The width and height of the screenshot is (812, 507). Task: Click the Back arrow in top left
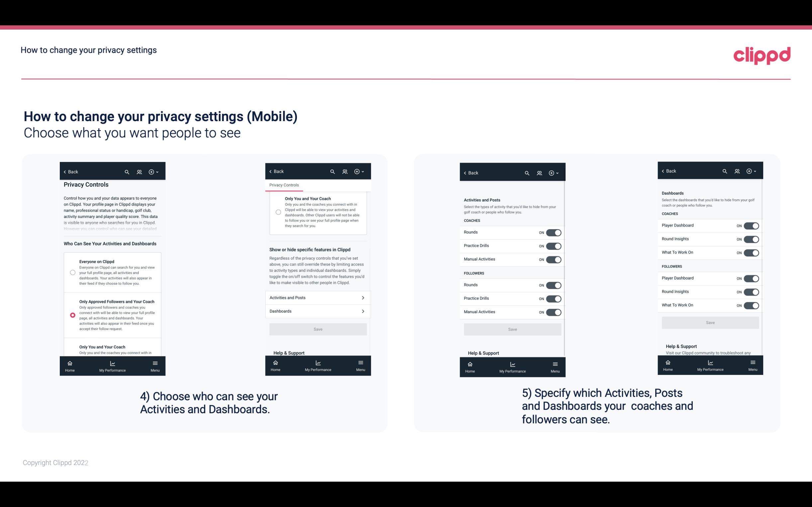tap(69, 171)
